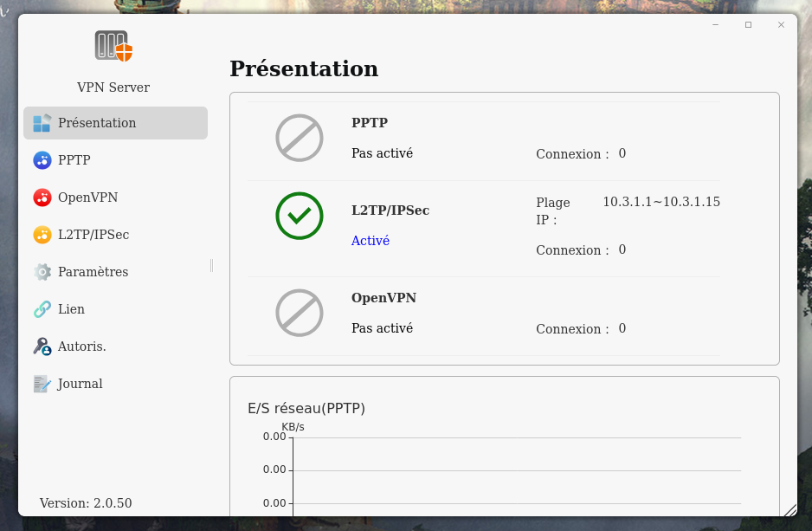Screen dimensions: 812x531
Task: Click the Journal notepad icon
Action: (42, 384)
